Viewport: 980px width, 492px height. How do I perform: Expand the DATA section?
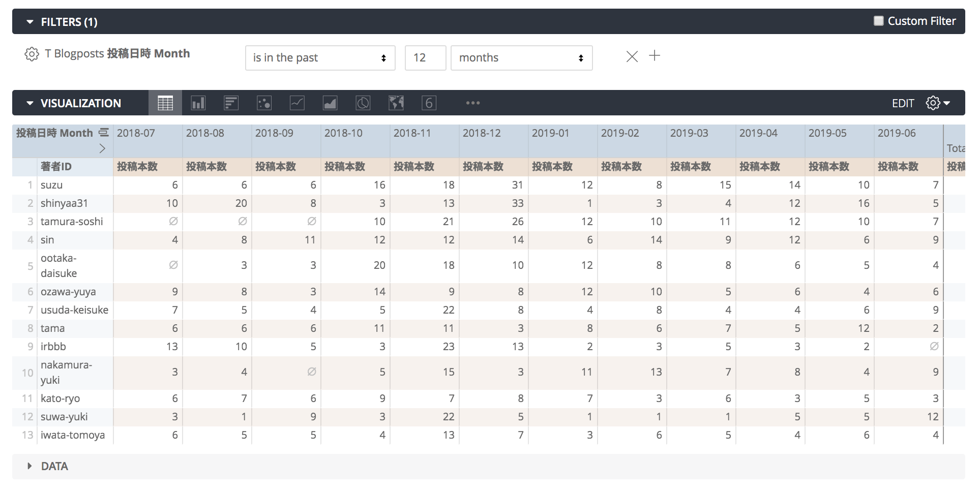click(29, 466)
